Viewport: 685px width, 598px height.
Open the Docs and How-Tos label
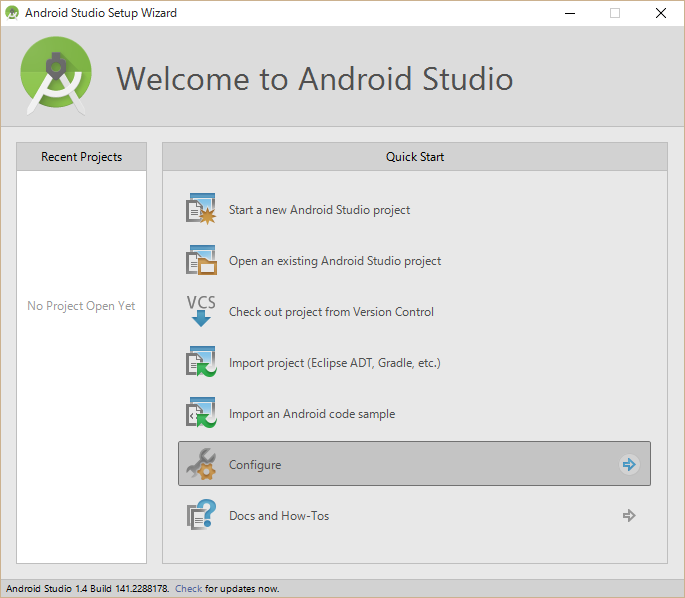coord(279,516)
